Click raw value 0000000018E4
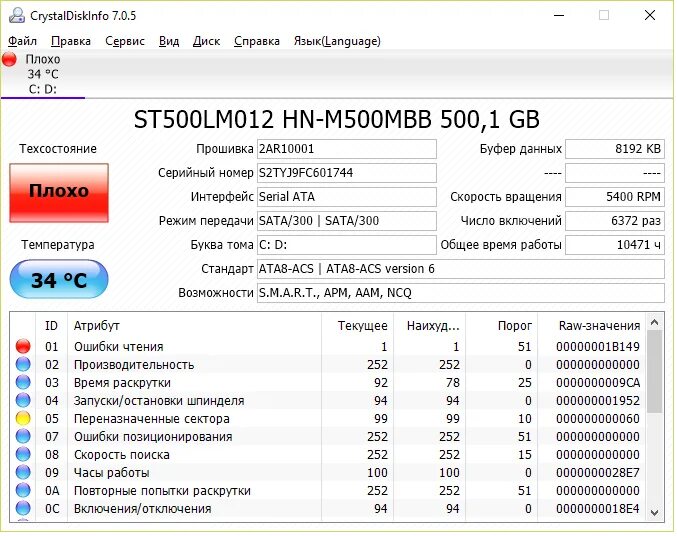Image resolution: width=677 pixels, height=536 pixels. coord(598,508)
